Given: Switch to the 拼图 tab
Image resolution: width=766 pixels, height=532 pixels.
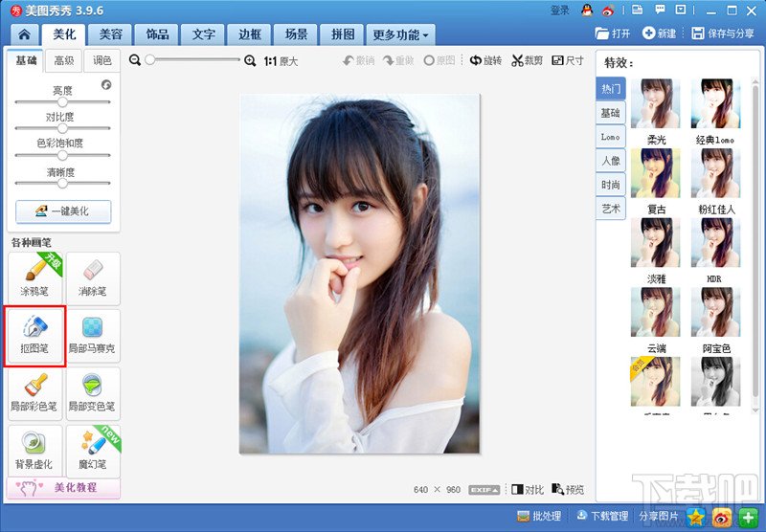Looking at the screenshot, I should point(343,34).
